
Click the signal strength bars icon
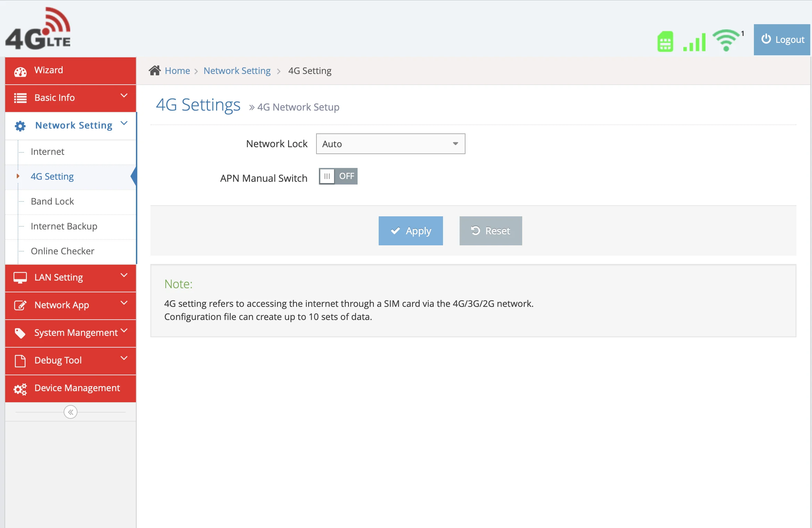pyautogui.click(x=694, y=42)
